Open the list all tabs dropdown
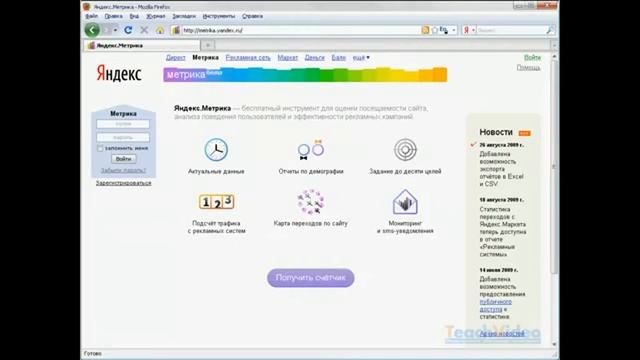 (554, 45)
